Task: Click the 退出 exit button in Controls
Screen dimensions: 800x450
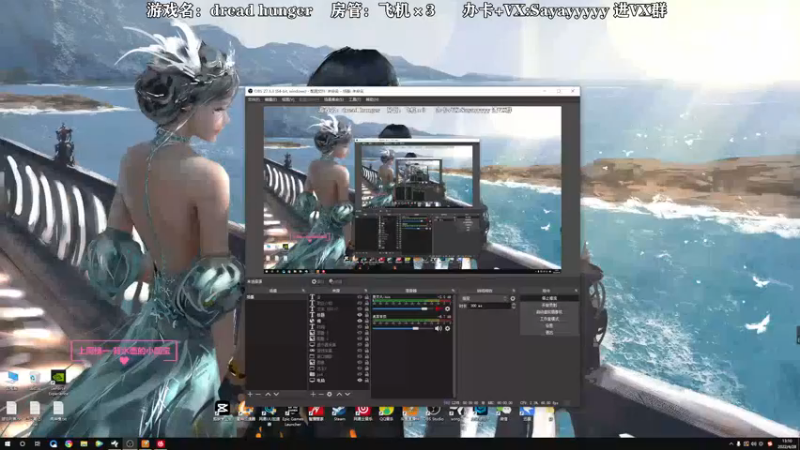Action: (x=549, y=333)
